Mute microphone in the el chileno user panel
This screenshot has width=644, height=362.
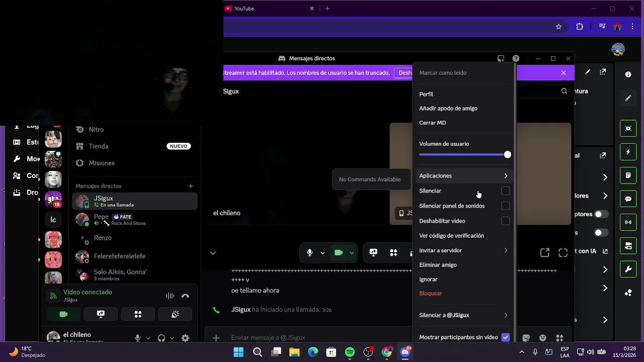(137, 338)
